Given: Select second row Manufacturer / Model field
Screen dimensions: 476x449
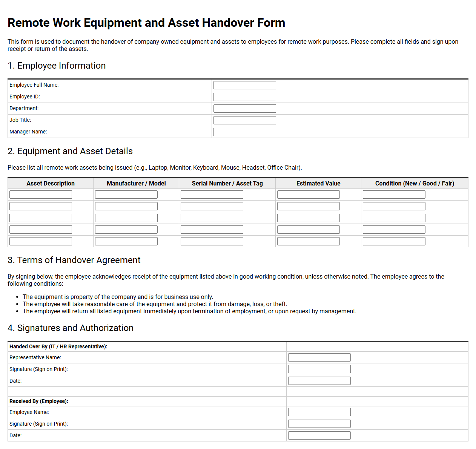Looking at the screenshot, I should click(126, 206).
